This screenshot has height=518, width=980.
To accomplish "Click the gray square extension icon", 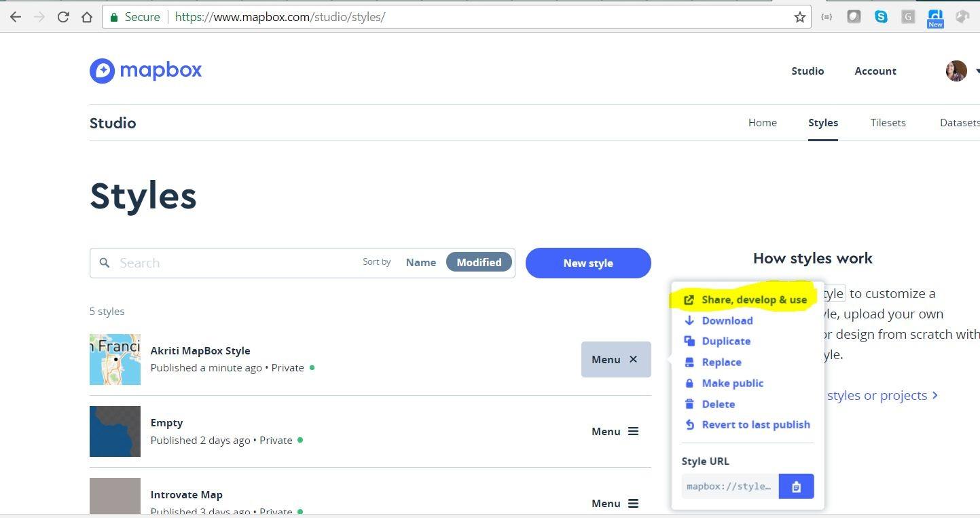I will pos(854,17).
